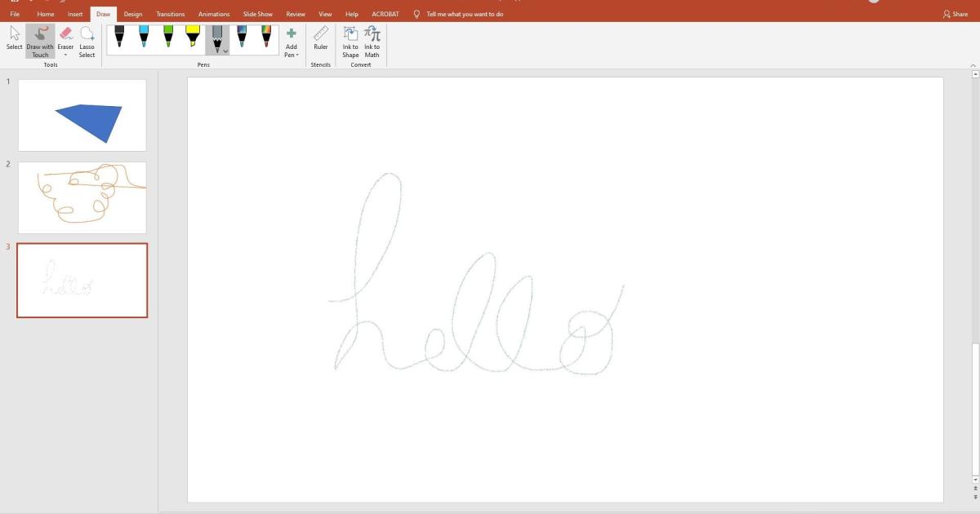Click the Share button
Viewport: 980px width, 514px height.
pyautogui.click(x=955, y=14)
